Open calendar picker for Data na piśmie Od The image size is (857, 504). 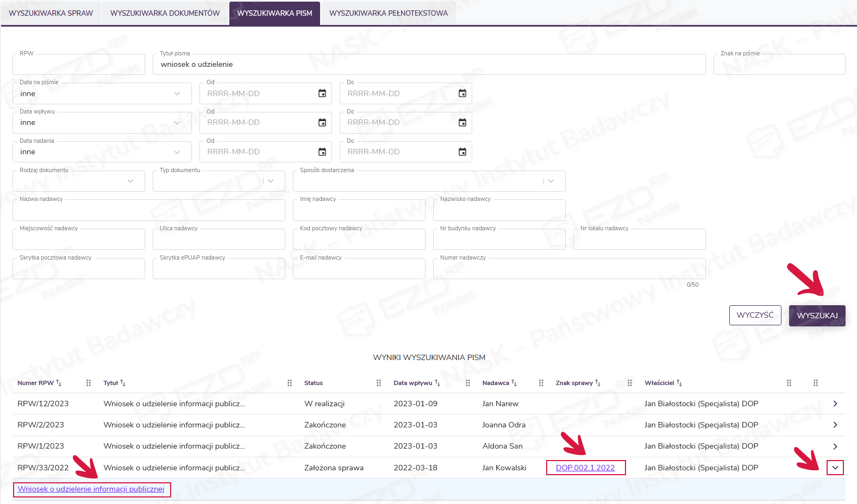tap(322, 93)
